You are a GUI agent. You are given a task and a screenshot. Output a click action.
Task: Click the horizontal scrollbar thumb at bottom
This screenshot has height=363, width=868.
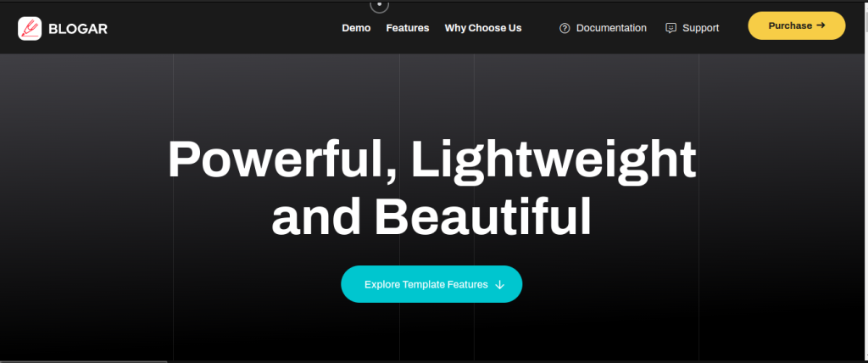tap(83, 360)
